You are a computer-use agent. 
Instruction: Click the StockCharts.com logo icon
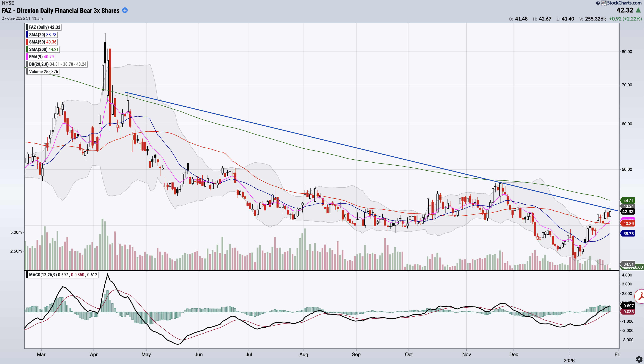604,3
